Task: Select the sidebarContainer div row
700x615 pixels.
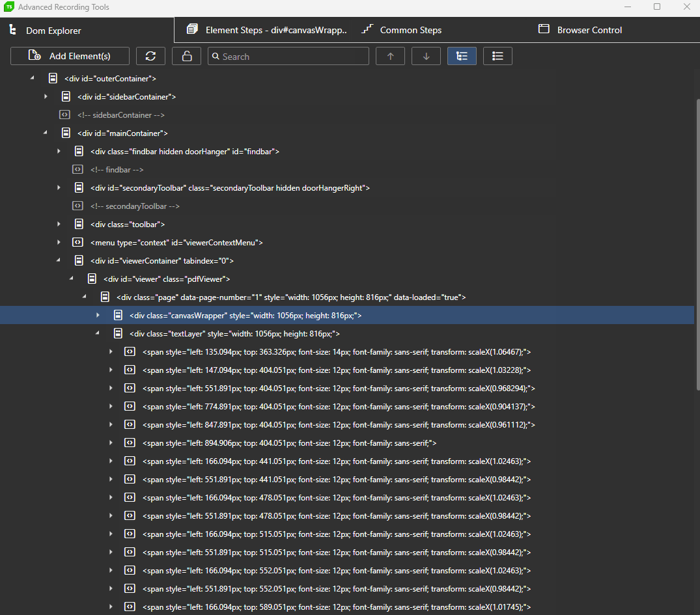Action: 347,97
